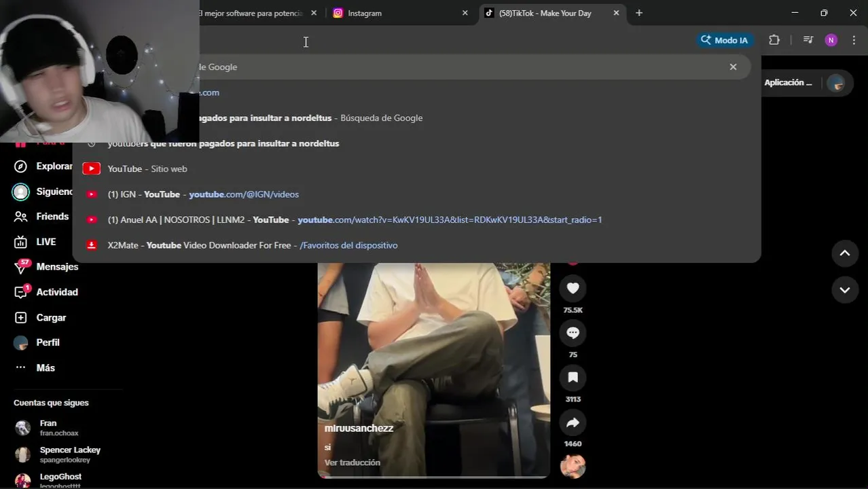868x489 pixels.
Task: Click the 75.5K likes count
Action: point(573,310)
